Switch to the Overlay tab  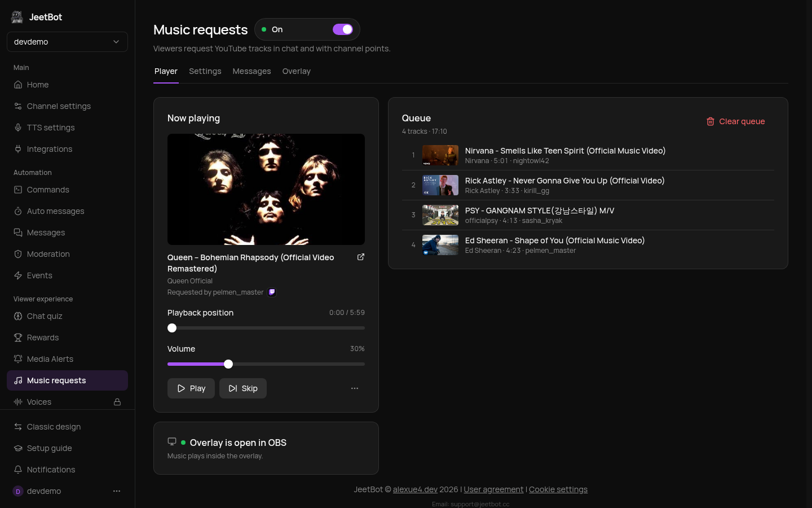pos(297,71)
